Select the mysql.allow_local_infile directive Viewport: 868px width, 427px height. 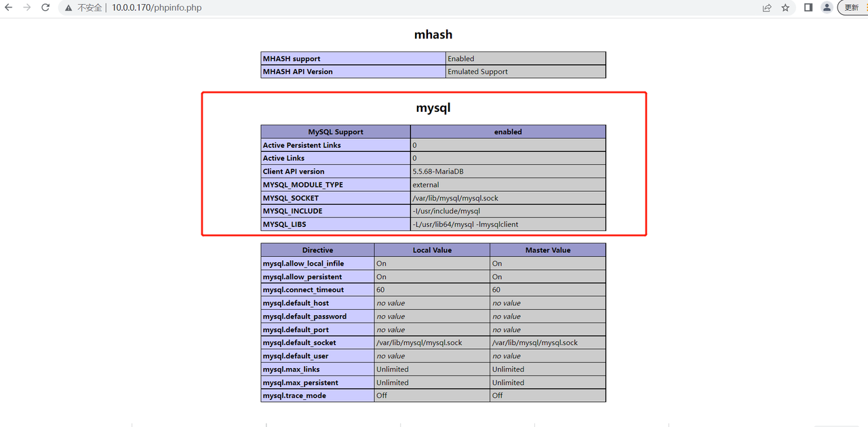coord(303,264)
